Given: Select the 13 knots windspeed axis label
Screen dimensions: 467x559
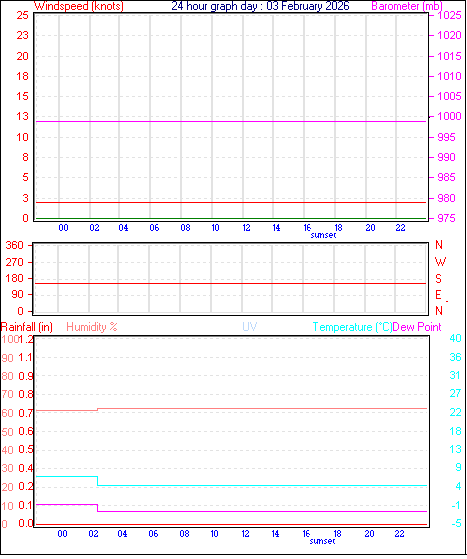Looking at the screenshot, I should [22, 116].
